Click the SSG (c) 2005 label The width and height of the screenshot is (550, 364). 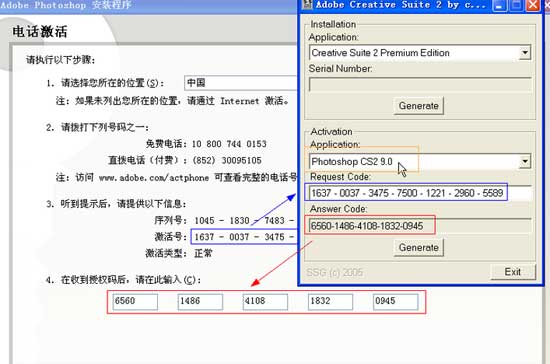(334, 272)
